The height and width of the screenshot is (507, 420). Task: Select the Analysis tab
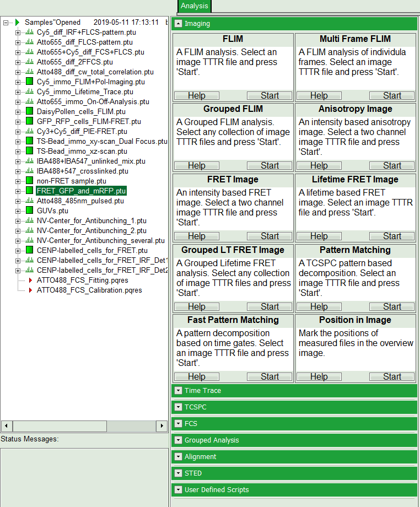pos(194,6)
